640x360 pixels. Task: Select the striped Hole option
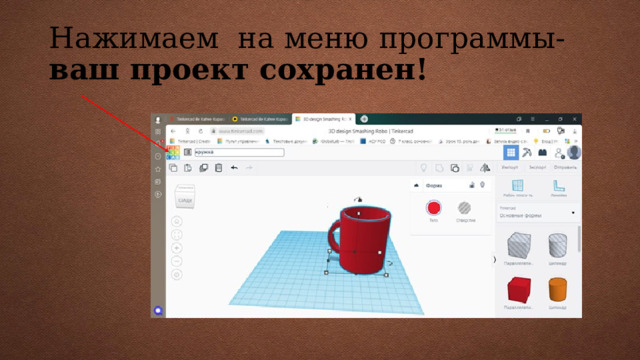(464, 208)
